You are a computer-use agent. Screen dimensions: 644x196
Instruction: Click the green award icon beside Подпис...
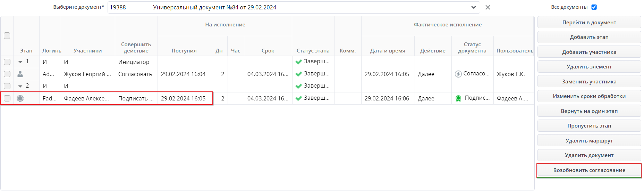coord(458,98)
